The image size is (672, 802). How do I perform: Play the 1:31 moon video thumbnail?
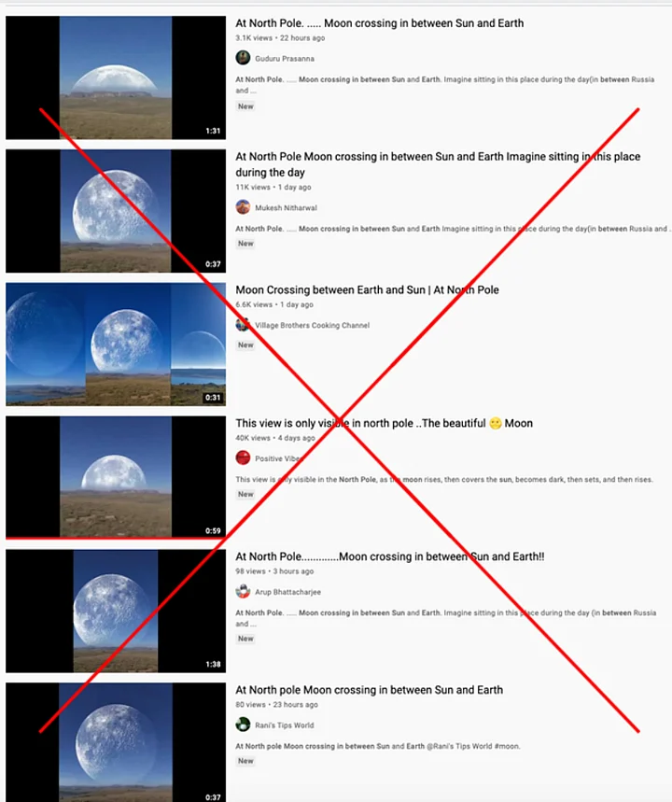tap(116, 77)
